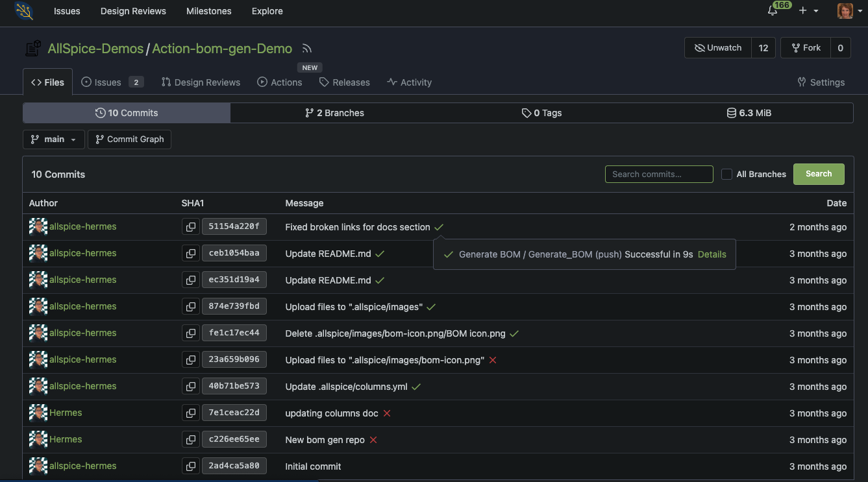
Task: Click failed X on bom-icon.png upload commit
Action: click(493, 360)
